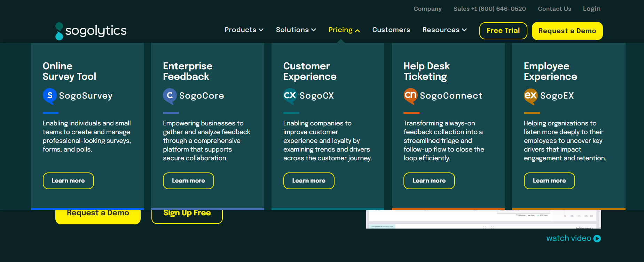Open the Company link
Screen dimensions: 644x262
click(x=427, y=9)
